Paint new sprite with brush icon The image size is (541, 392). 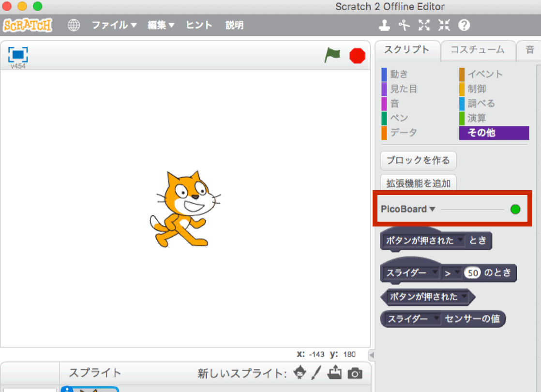click(x=316, y=373)
